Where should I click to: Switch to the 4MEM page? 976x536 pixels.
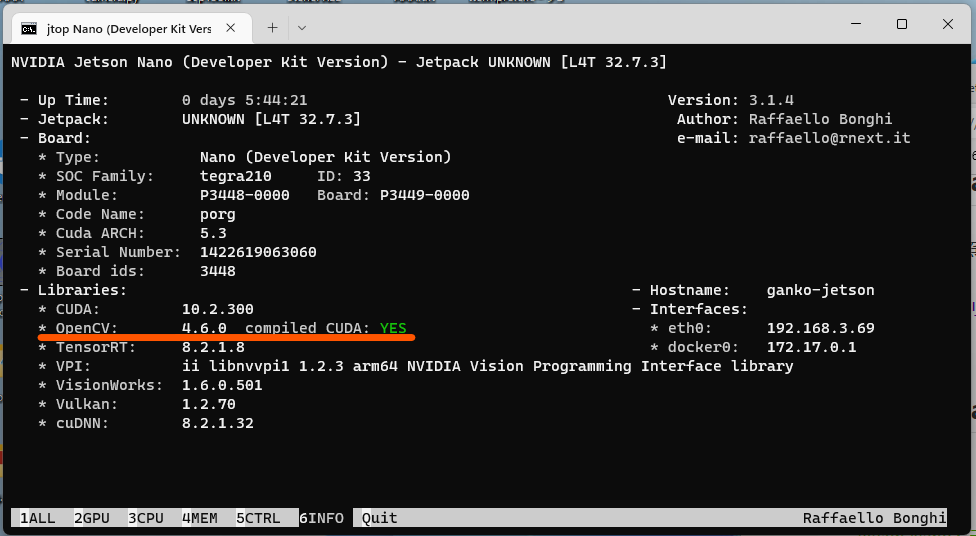[200, 518]
